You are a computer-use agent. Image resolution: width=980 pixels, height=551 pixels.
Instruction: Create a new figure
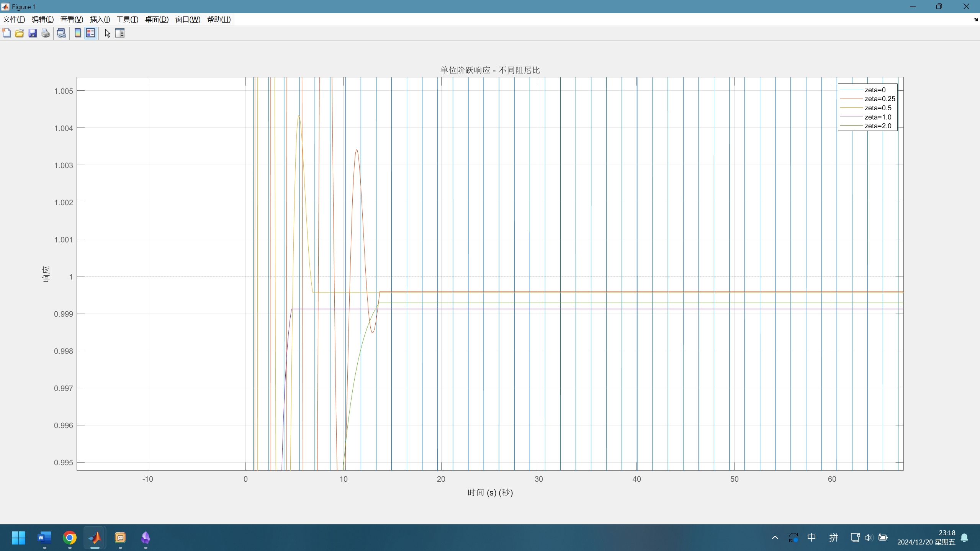point(7,33)
